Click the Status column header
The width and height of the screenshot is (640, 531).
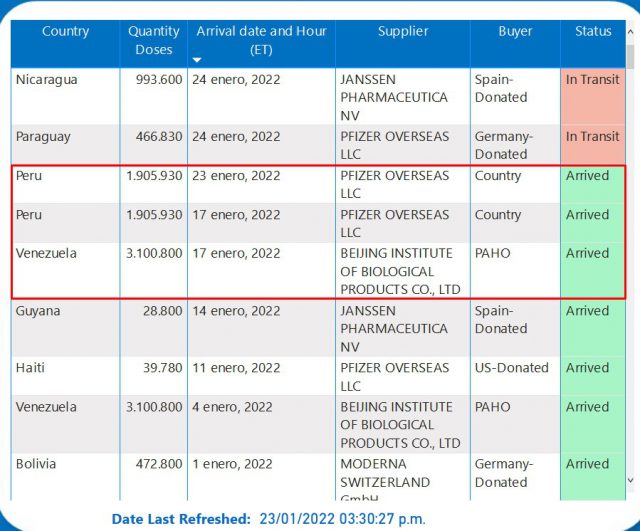coord(592,32)
